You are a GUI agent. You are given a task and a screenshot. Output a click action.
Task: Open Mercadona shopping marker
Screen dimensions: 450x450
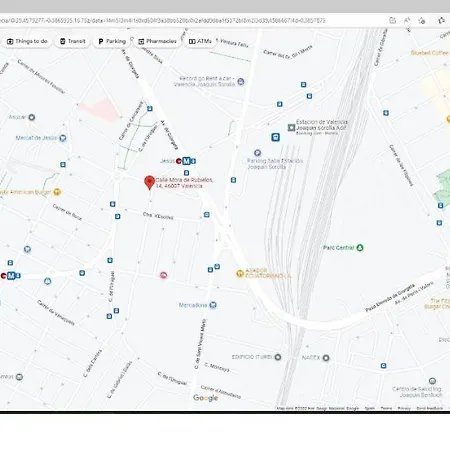[213, 305]
